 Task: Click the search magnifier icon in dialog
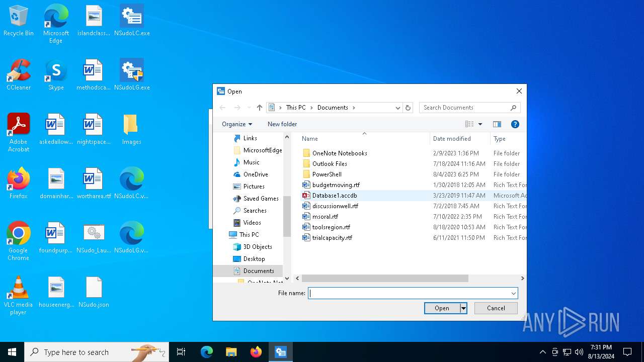pos(513,108)
